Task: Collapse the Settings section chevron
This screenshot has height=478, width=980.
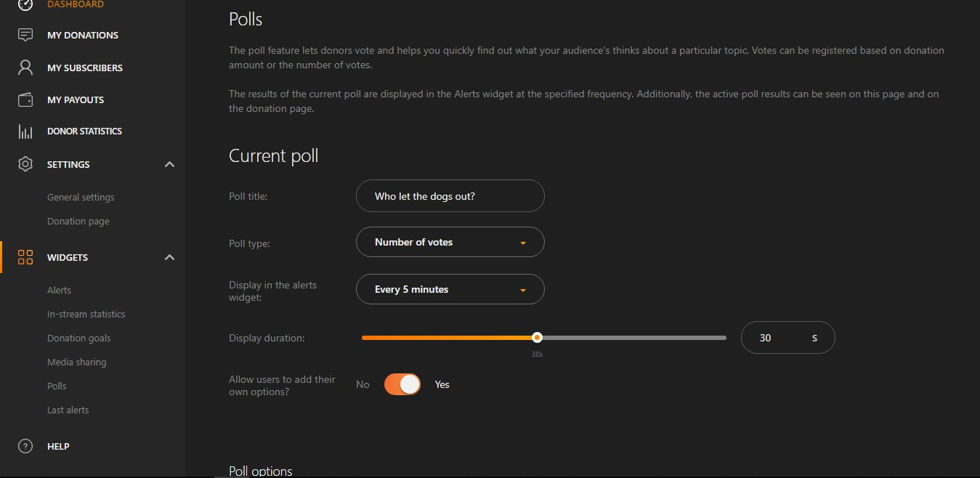Action: coord(169,164)
